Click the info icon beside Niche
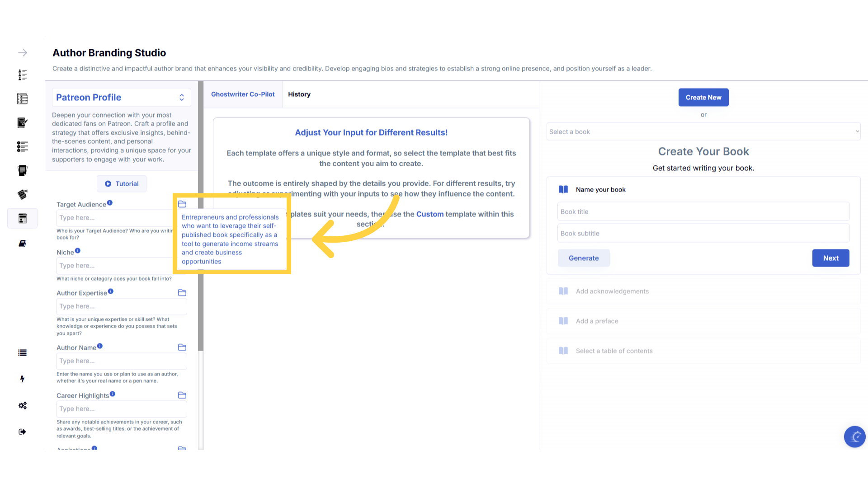868x488 pixels. coord(78,251)
